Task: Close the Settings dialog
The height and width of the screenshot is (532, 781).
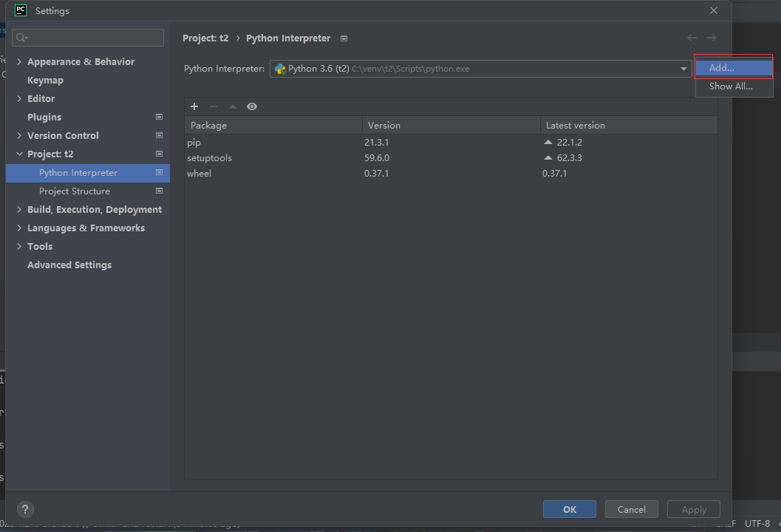Action: point(714,10)
